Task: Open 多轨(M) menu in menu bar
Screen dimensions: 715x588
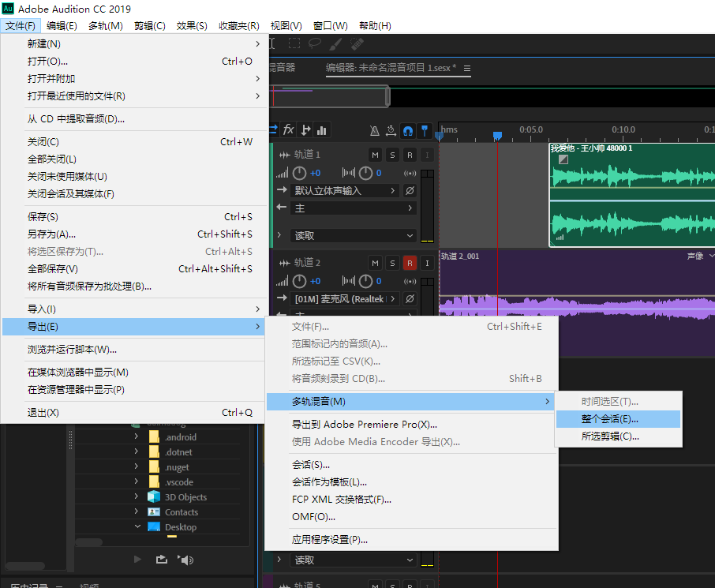Action: [105, 26]
